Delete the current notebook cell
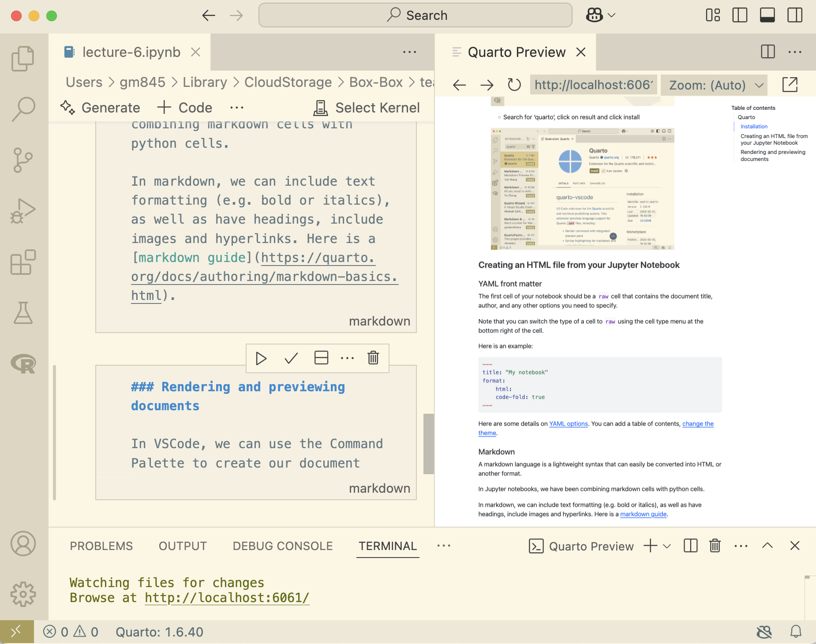The width and height of the screenshot is (816, 644). [373, 358]
